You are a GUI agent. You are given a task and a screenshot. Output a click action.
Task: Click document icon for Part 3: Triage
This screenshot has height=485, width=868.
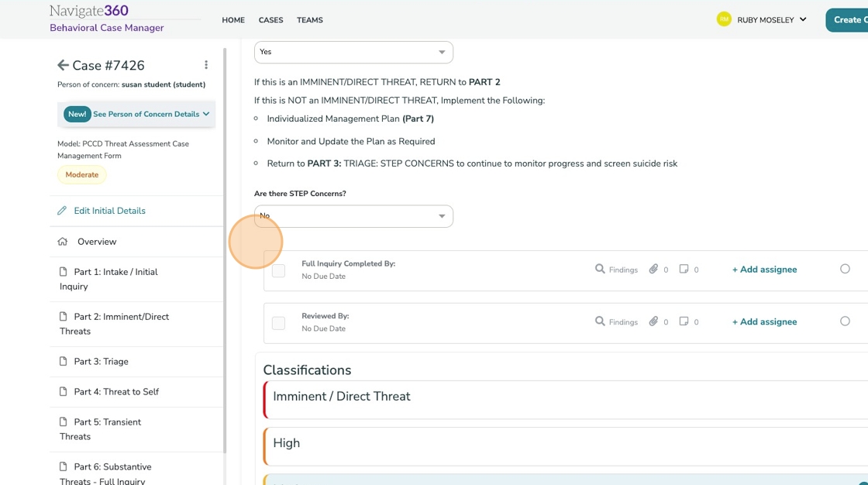[x=63, y=361]
